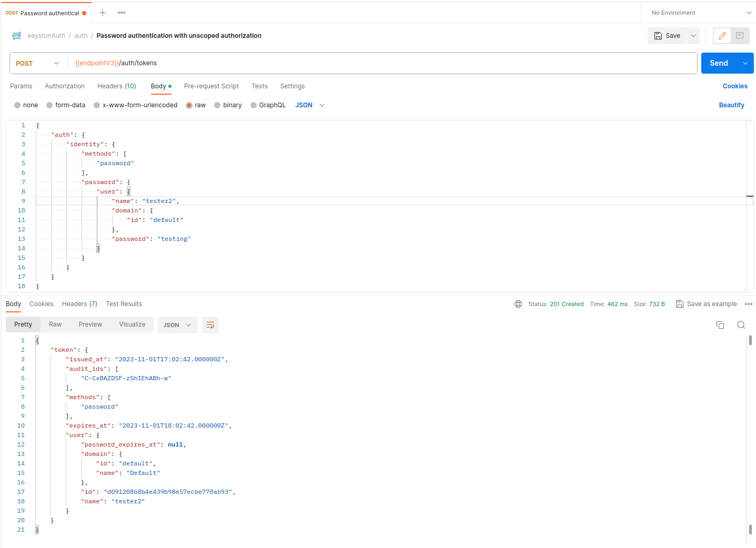This screenshot has width=756, height=548.
Task: Click the network globe icon
Action: pos(518,304)
